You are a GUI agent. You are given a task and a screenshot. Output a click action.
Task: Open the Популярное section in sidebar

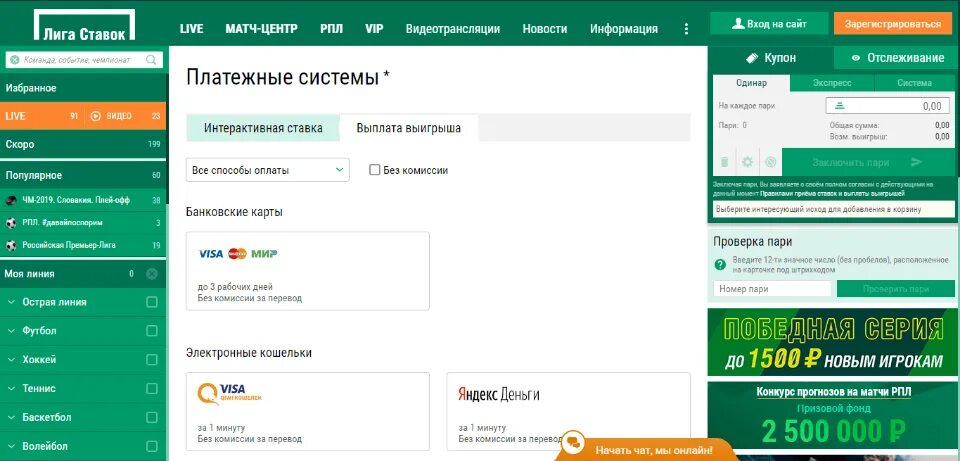click(83, 175)
